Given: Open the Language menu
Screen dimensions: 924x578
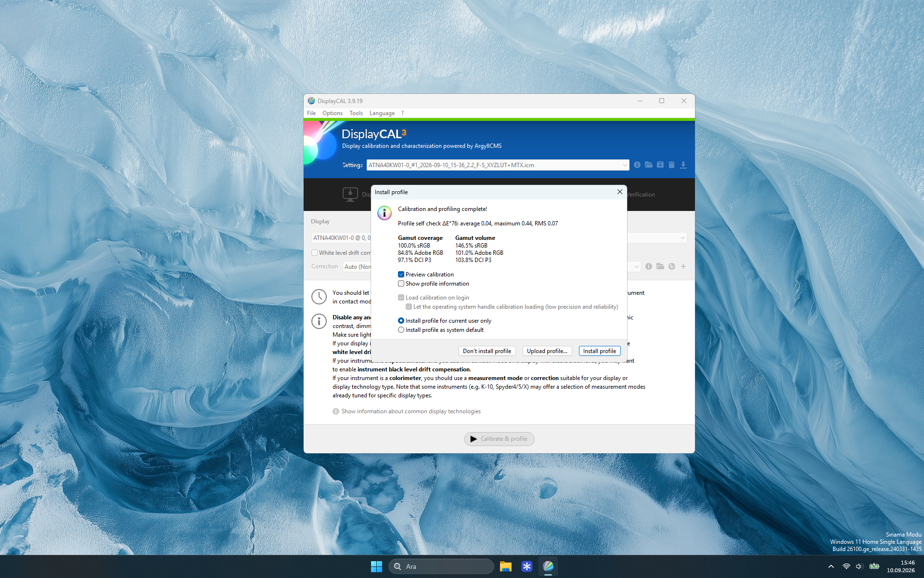Looking at the screenshot, I should pos(382,113).
